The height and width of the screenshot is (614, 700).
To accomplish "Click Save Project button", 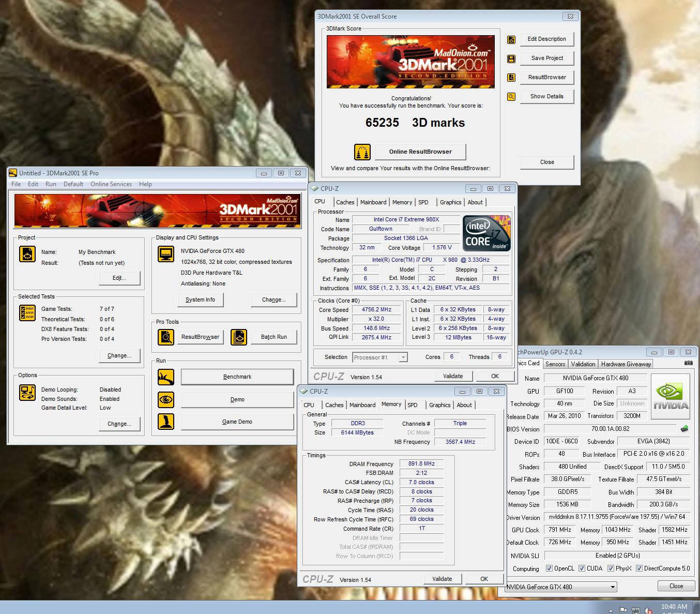I will [547, 58].
